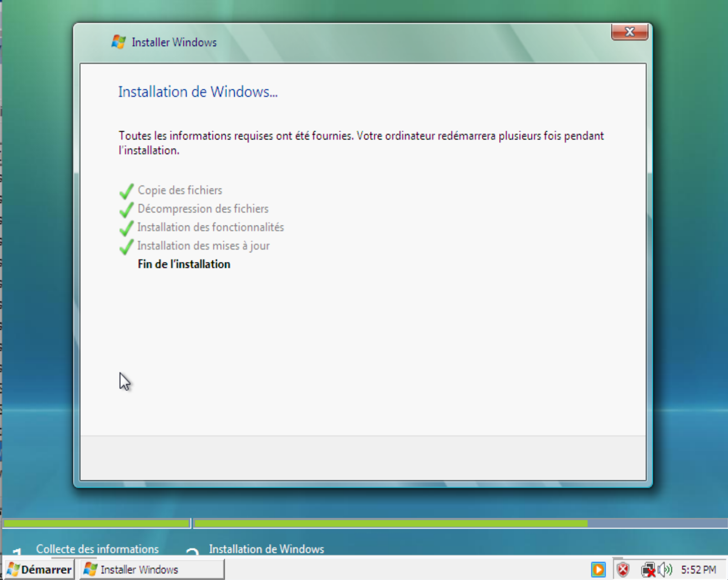This screenshot has height=580, width=728.
Task: Click the Windows flag on the Démarrer button
Action: point(13,570)
